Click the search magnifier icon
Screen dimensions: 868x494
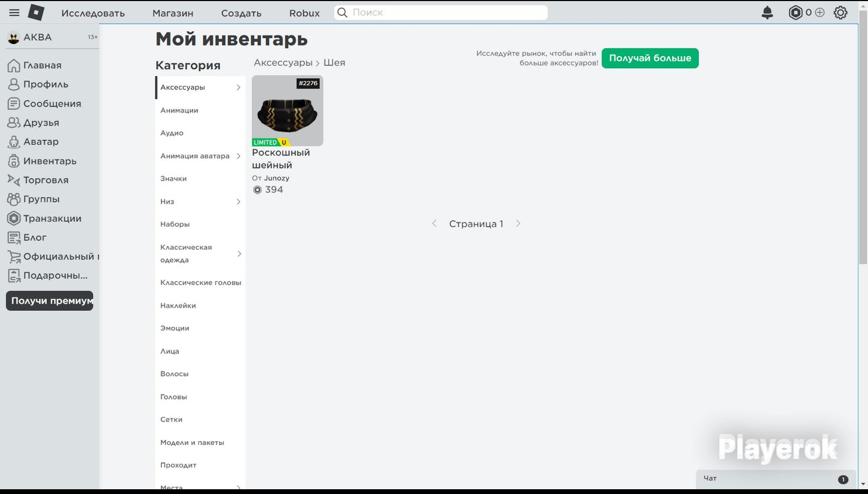[x=342, y=13]
